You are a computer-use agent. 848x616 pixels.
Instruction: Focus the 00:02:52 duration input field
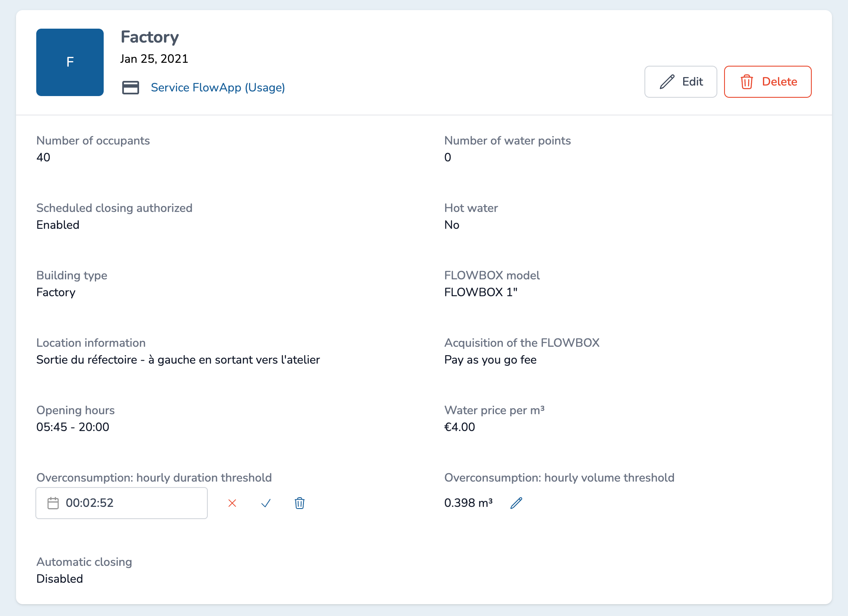(131, 503)
